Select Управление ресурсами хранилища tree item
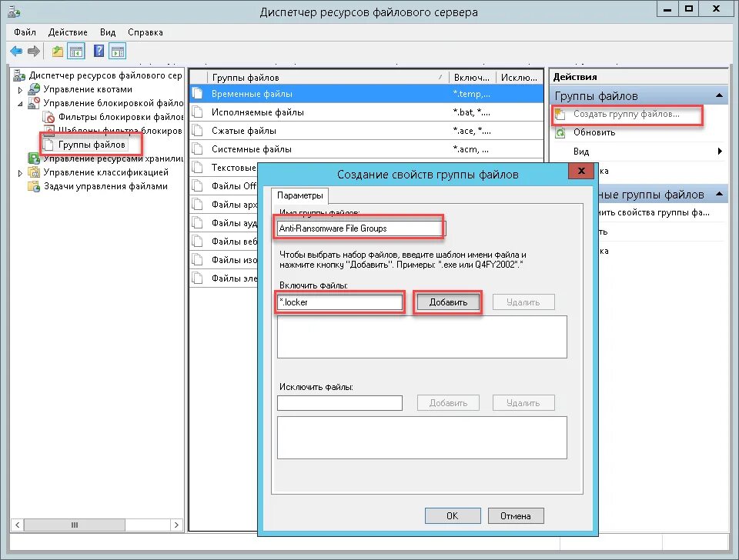Screen dimensions: 739x560 (x=113, y=158)
